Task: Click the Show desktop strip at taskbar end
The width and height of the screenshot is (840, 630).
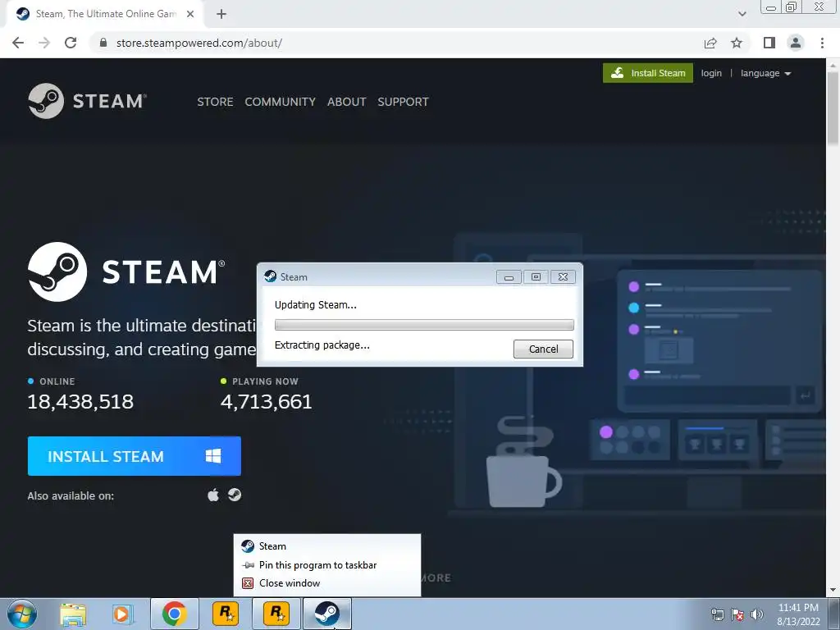Action: point(835,614)
